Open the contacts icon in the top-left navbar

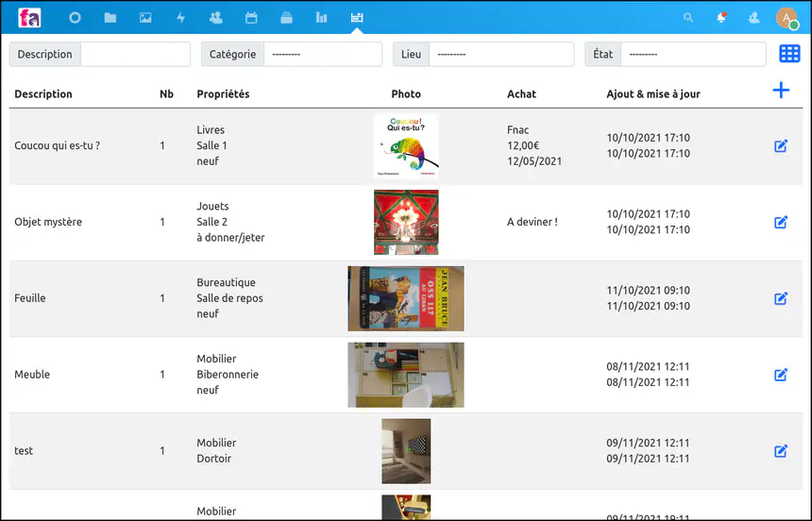216,18
